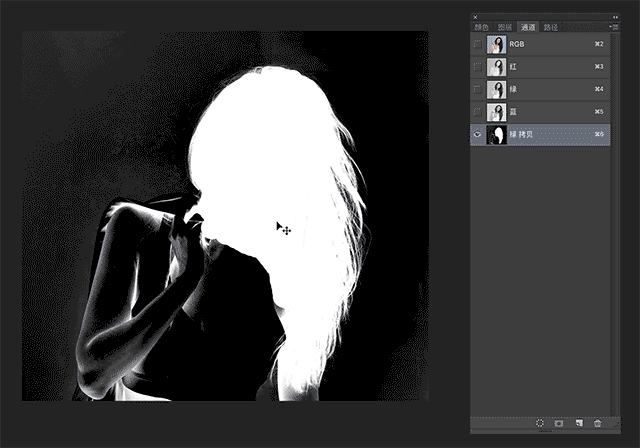Screen dimensions: 640x448
Task: Select channel name text 蓝
Action: coord(513,111)
